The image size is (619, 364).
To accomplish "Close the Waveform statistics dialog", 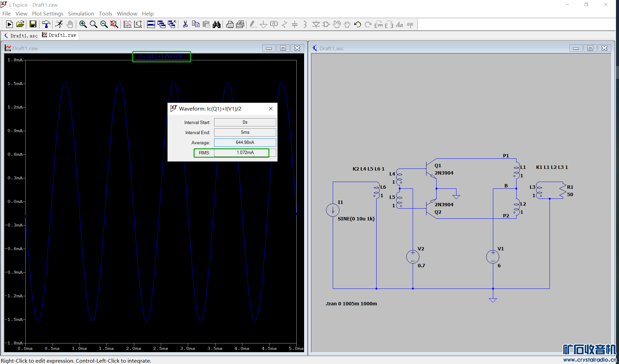I will (270, 109).
